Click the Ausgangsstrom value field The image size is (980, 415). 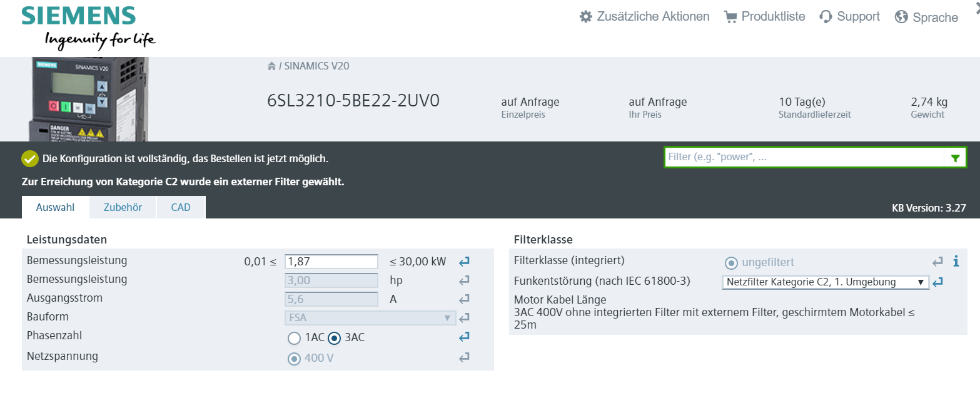(331, 299)
